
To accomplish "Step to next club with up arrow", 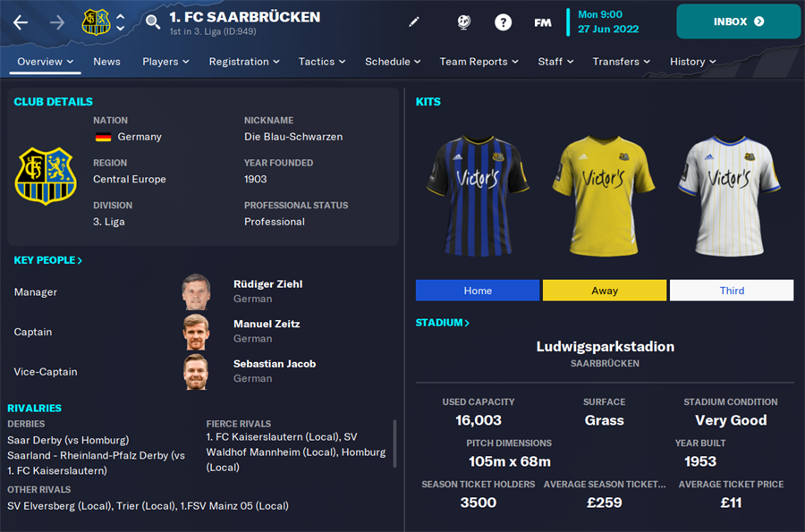I will coord(121,16).
